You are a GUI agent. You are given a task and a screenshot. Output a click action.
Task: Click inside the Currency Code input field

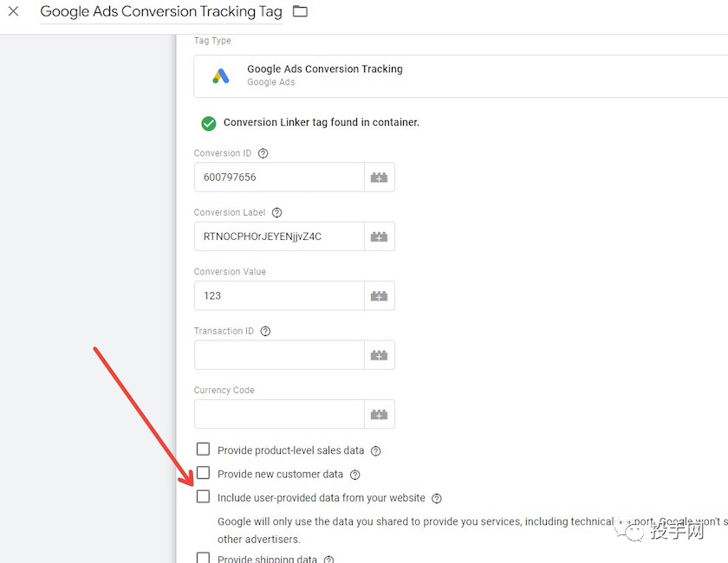pyautogui.click(x=278, y=414)
